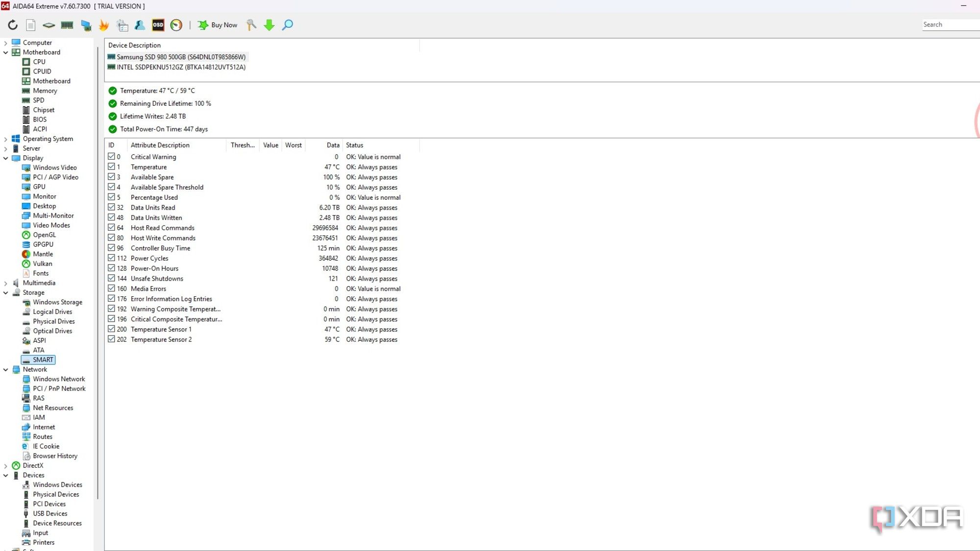The width and height of the screenshot is (980, 551).
Task: Launch the flame stability test icon
Action: pyautogui.click(x=104, y=25)
